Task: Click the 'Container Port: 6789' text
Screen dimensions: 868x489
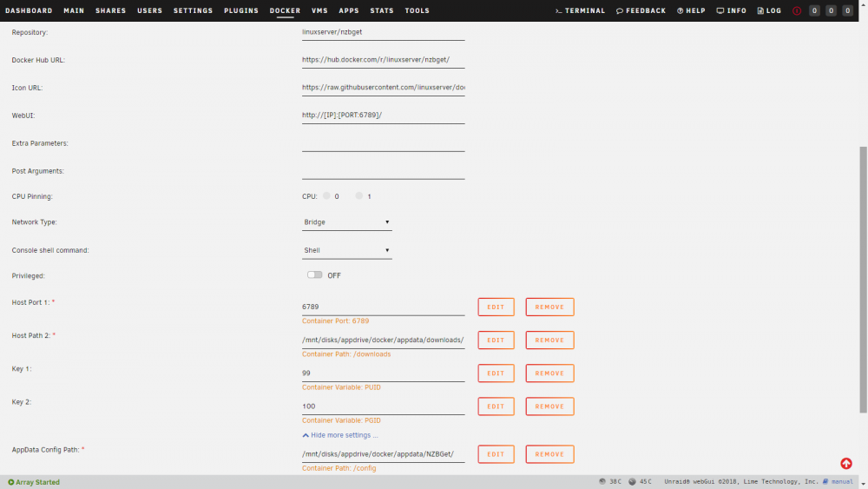Action: tap(335, 321)
